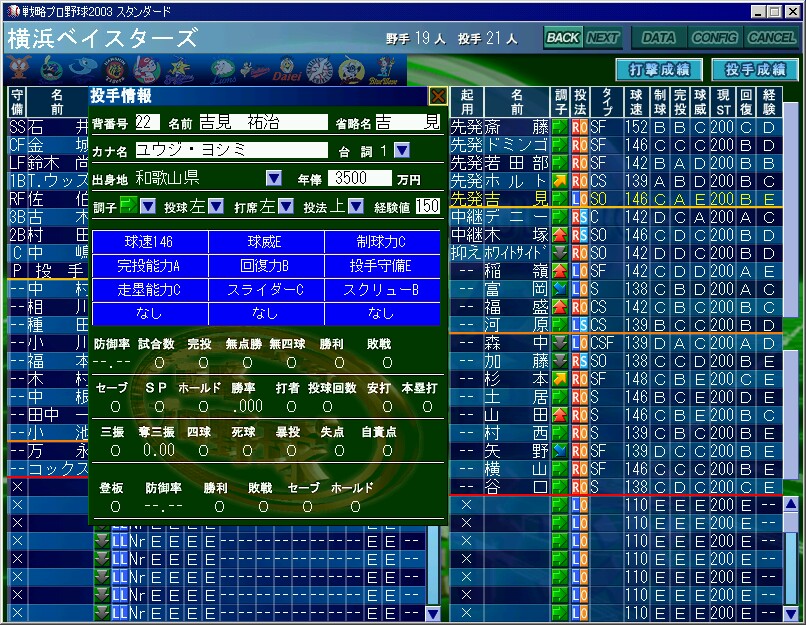Image resolution: width=806 pixels, height=625 pixels.
Task: Click 木塚's red up-arrow condition icon
Action: [560, 235]
